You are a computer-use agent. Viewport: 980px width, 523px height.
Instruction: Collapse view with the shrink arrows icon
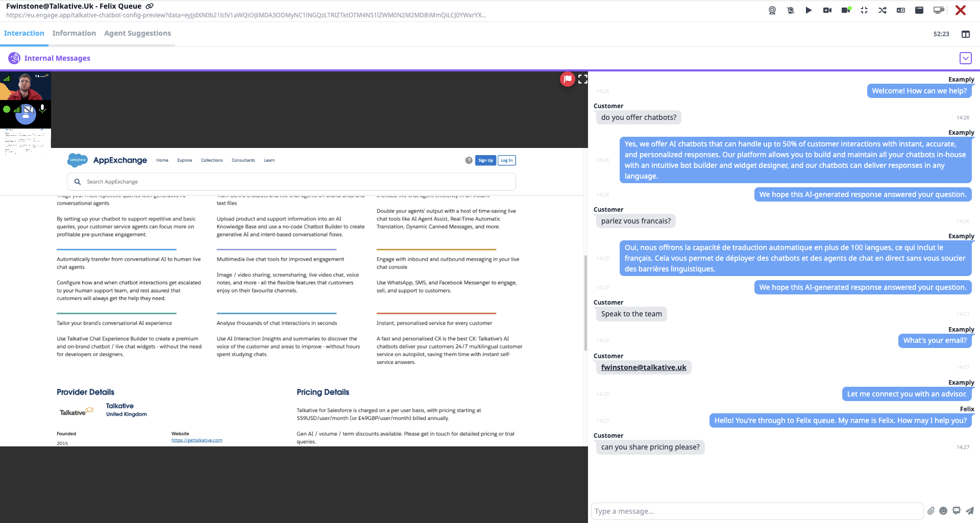(864, 10)
